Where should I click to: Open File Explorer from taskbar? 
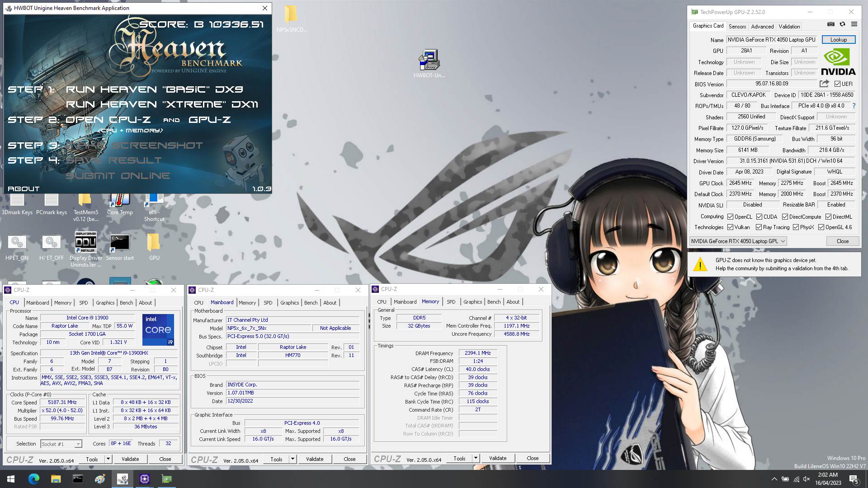click(x=56, y=479)
